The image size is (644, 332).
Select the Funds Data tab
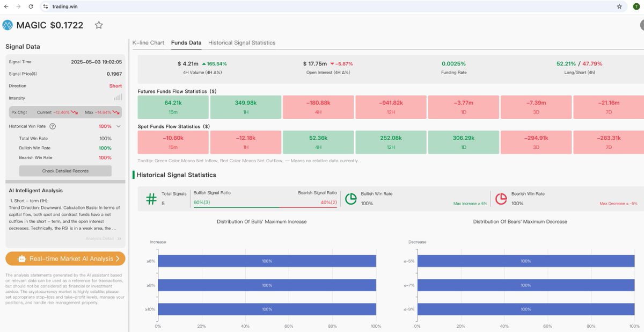186,42
